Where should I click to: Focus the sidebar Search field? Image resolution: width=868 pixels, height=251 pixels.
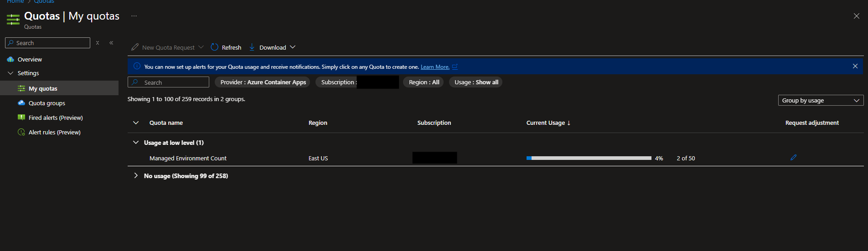[x=47, y=43]
